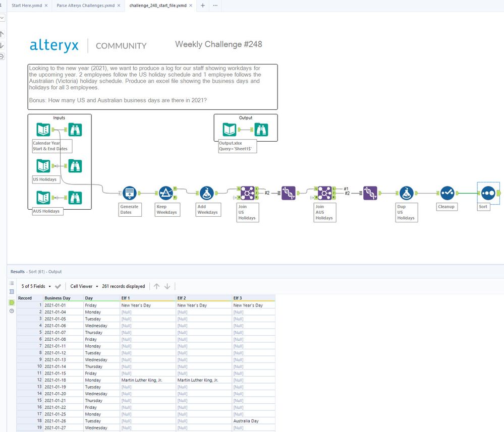504x432 pixels.
Task: Click the Alteryx Community logo
Action: tap(88, 45)
